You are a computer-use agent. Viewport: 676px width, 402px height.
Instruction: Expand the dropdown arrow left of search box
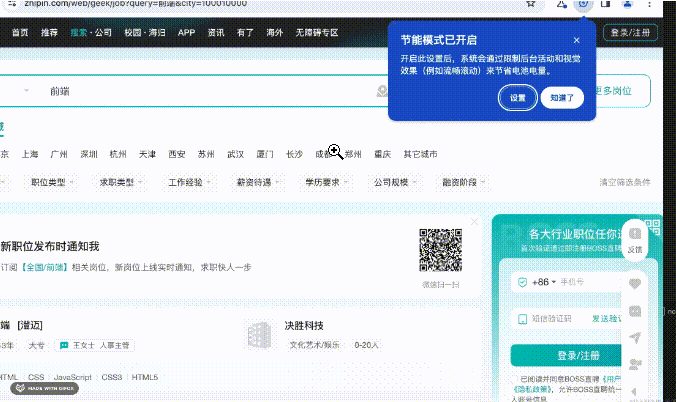pyautogui.click(x=26, y=91)
